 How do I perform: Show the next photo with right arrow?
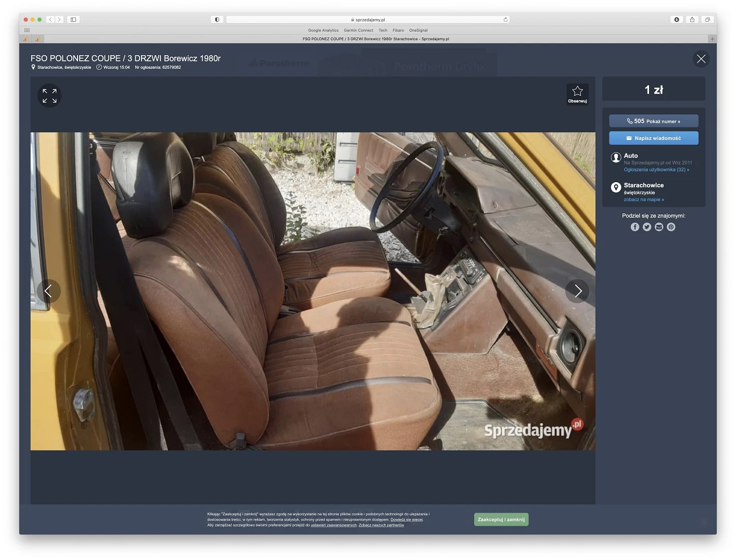[577, 291]
